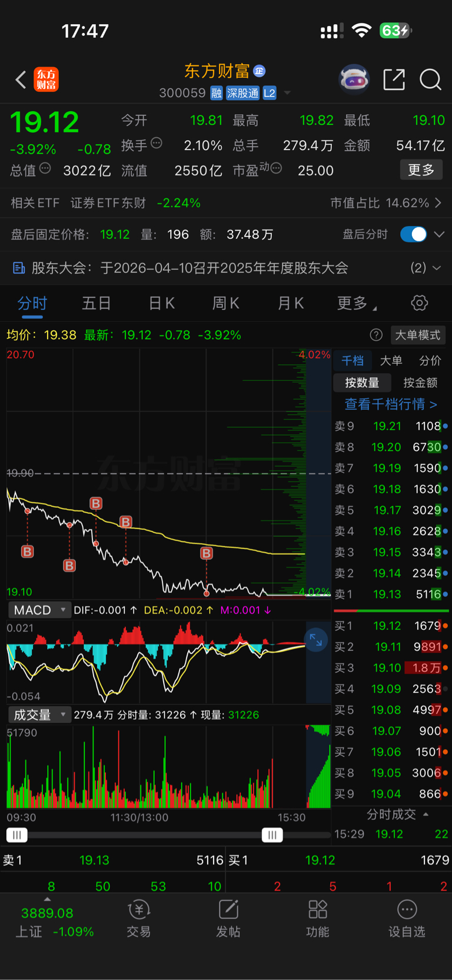The width and height of the screenshot is (452, 980).
Task: Tap the 卖5 19.17 order row
Action: [391, 510]
